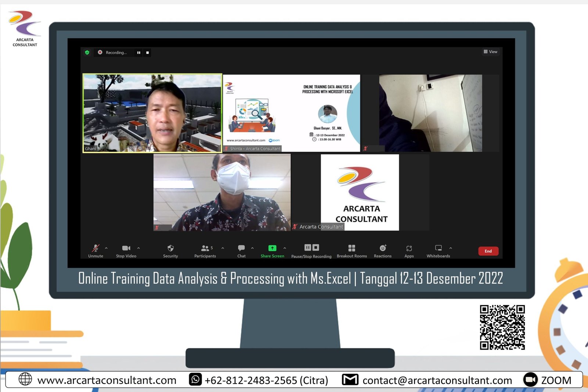The width and height of the screenshot is (588, 392).
Task: Unmute the microphone
Action: 96,251
